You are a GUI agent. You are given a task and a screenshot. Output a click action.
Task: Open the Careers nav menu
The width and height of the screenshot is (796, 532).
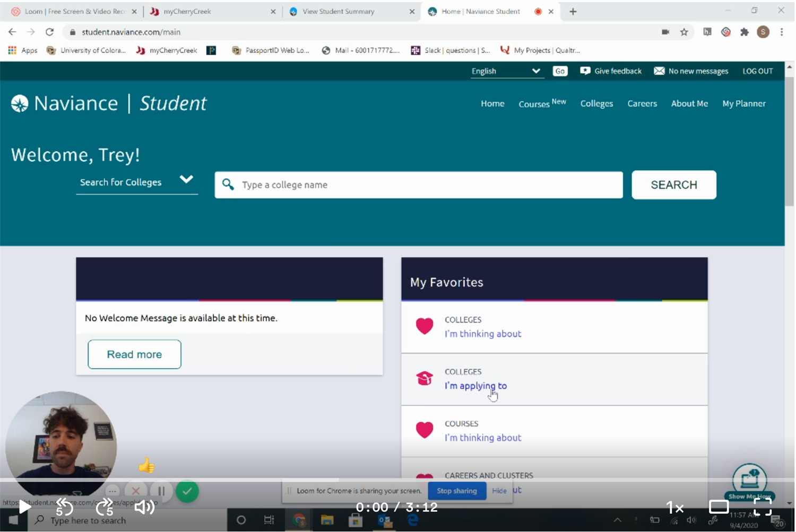(642, 103)
